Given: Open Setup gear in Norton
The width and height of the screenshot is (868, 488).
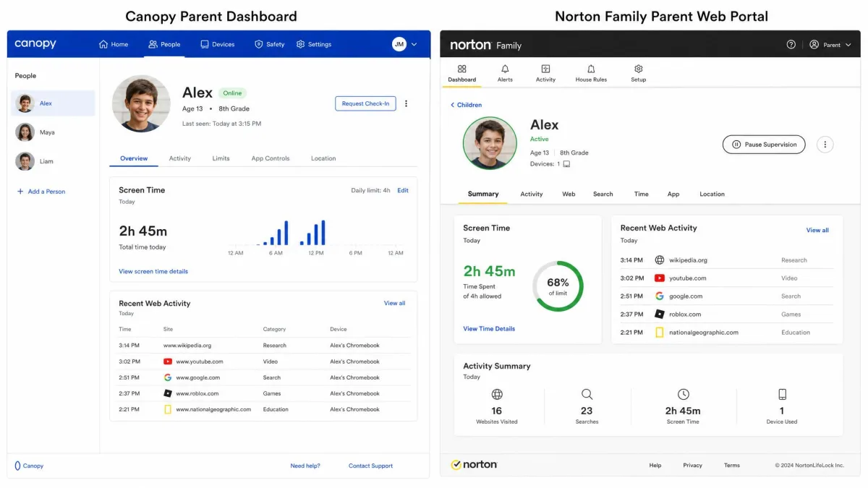Looking at the screenshot, I should (638, 73).
